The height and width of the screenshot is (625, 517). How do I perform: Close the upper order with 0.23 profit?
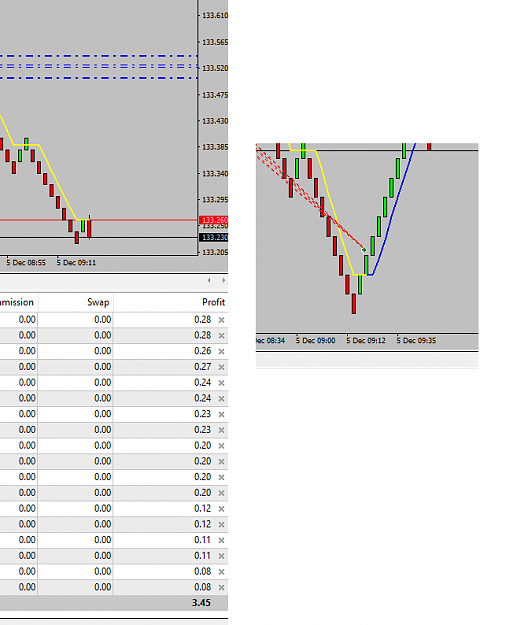pos(222,414)
